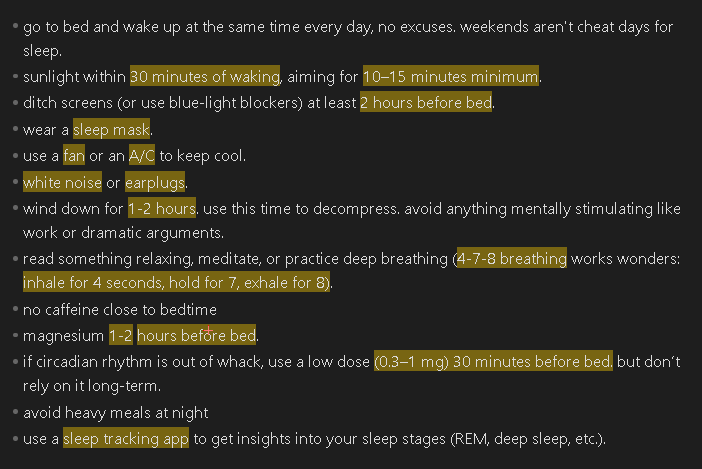
Task: Click the highlighted 'earplugs' word
Action: point(155,183)
